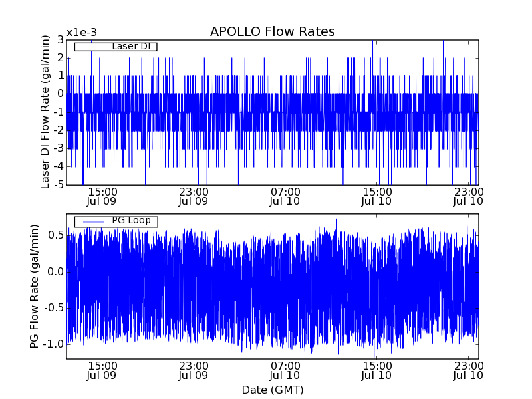The image size is (532, 399).
Task: Click y-axis tick "0.0" on PG Loop plot
Action: tap(56, 271)
